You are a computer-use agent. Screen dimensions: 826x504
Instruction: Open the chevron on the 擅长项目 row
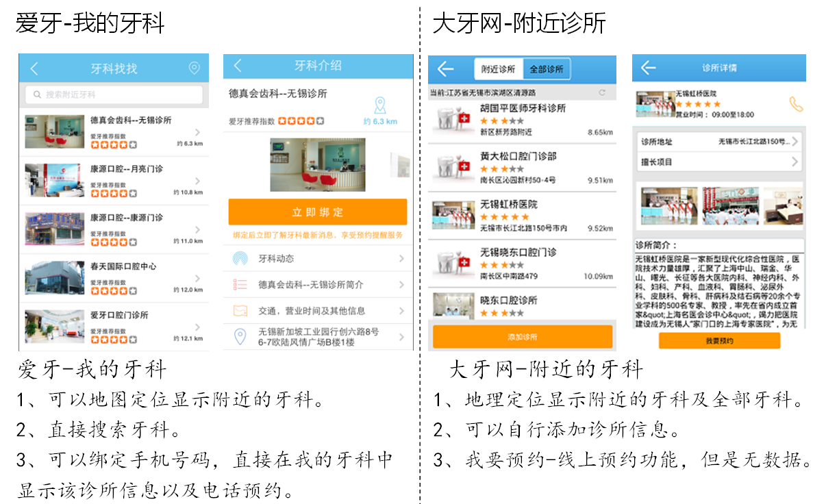[x=796, y=162]
